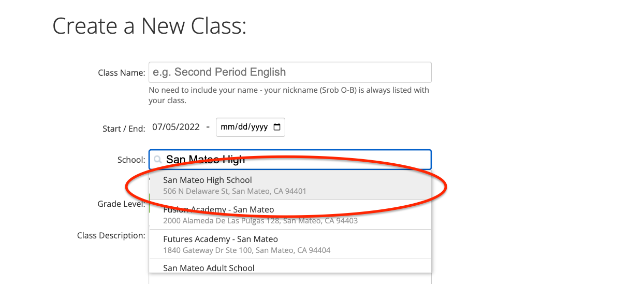This screenshot has height=284, width=644.
Task: Click the Start / End label
Action: [124, 129]
